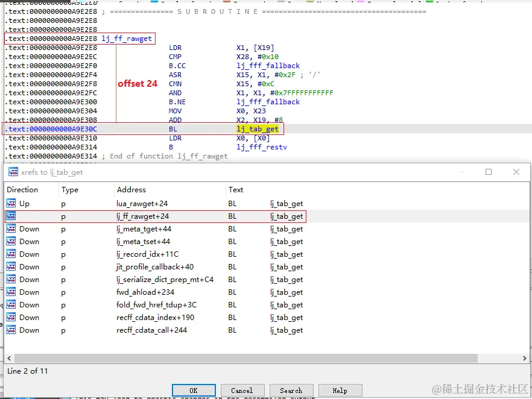Maximize the xrefs to lj_tab_get dialog
Viewport: 532px width, 399px height.
point(489,172)
